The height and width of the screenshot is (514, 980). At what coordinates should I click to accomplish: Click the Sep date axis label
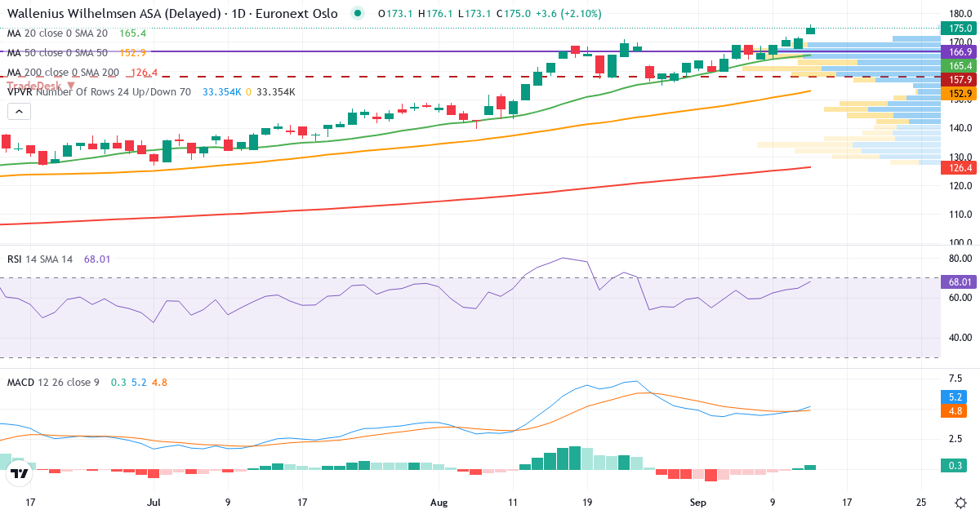tap(699, 503)
